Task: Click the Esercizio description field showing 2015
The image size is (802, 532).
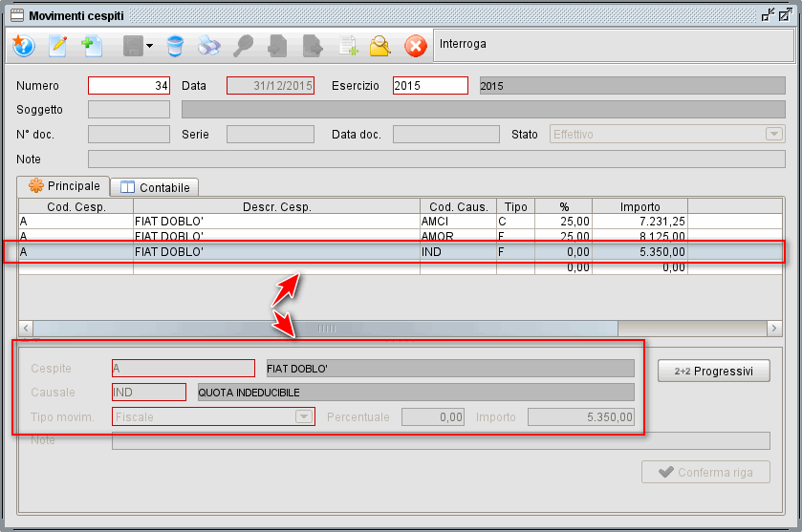Action: pyautogui.click(x=632, y=85)
